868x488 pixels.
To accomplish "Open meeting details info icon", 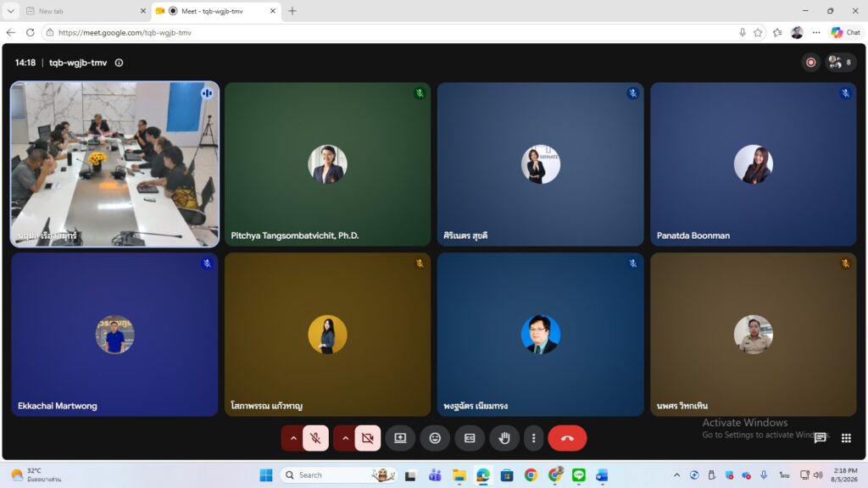I will [119, 63].
